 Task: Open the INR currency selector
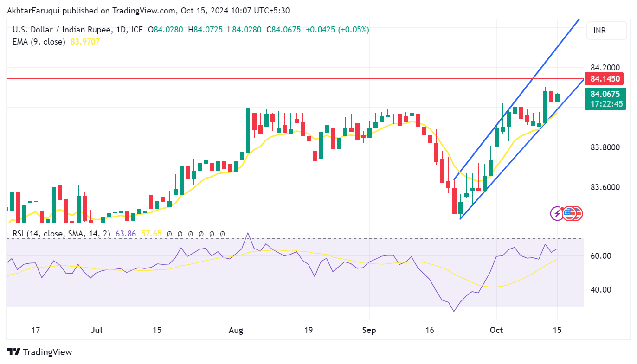tap(606, 31)
